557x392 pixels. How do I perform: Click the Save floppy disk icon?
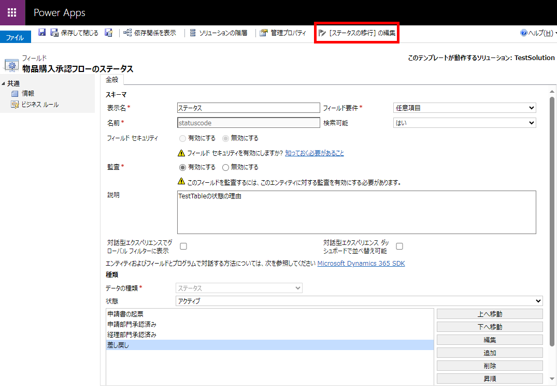pyautogui.click(x=42, y=32)
